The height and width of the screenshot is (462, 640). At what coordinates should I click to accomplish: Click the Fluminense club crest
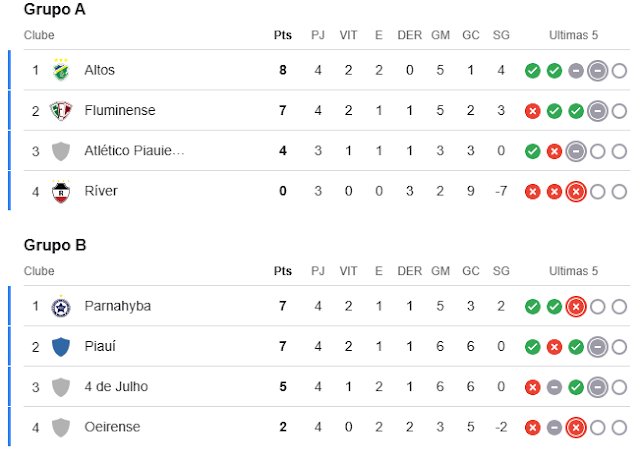point(62,111)
